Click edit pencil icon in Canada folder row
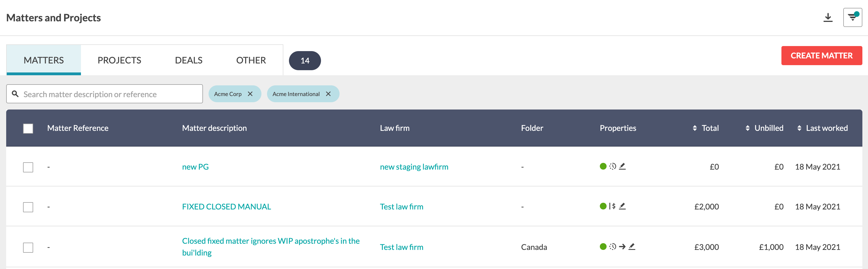868x269 pixels. [632, 247]
